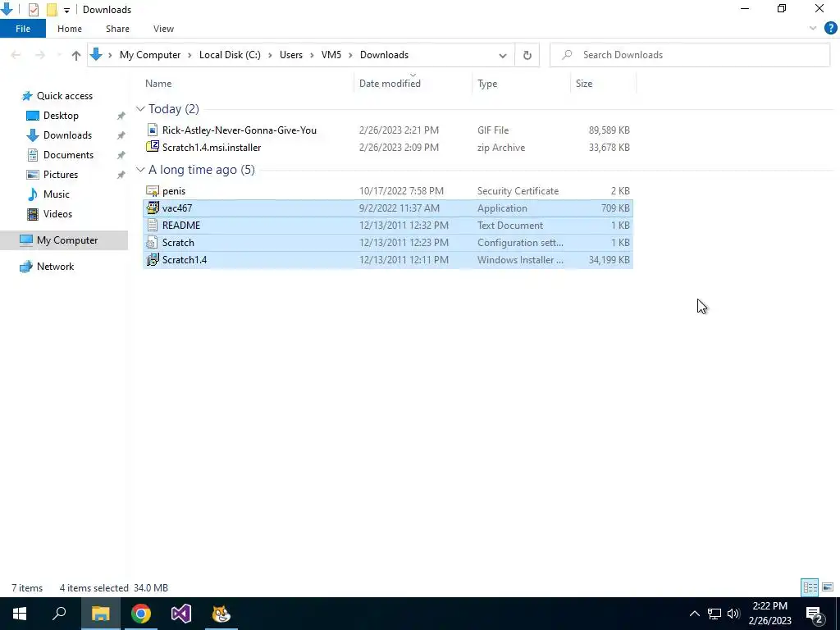This screenshot has height=630, width=840.
Task: Click the Scratch1.4.msi.installer file name
Action: pos(212,148)
